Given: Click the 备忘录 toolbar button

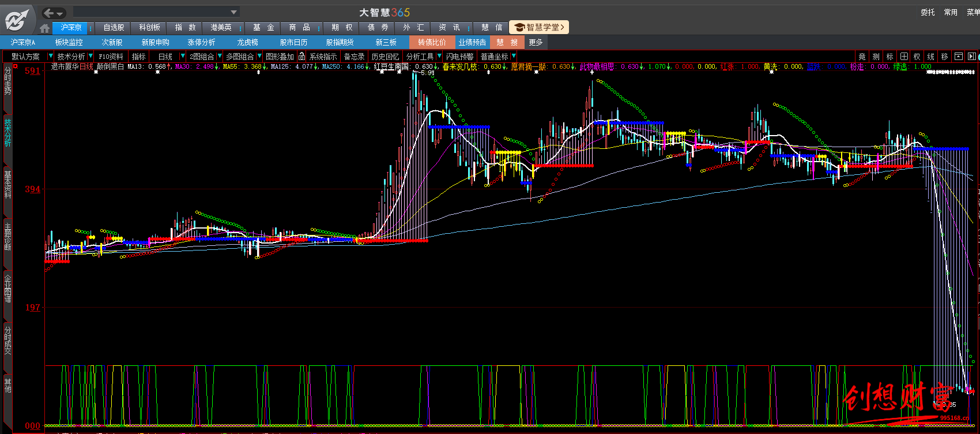Looking at the screenshot, I should [354, 57].
